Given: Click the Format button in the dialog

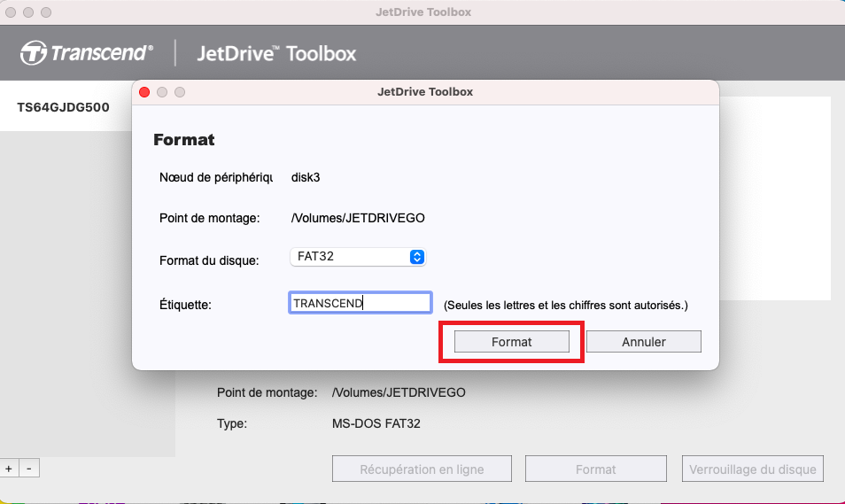Looking at the screenshot, I should click(x=511, y=342).
